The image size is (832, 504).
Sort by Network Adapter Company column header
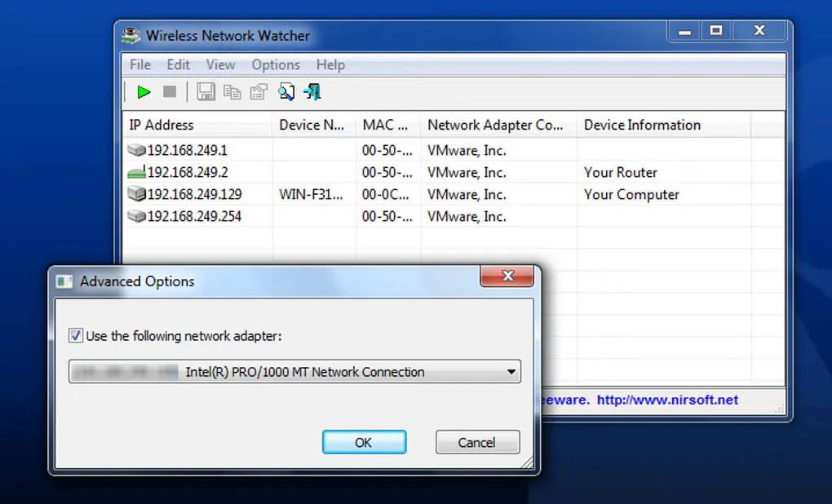498,126
